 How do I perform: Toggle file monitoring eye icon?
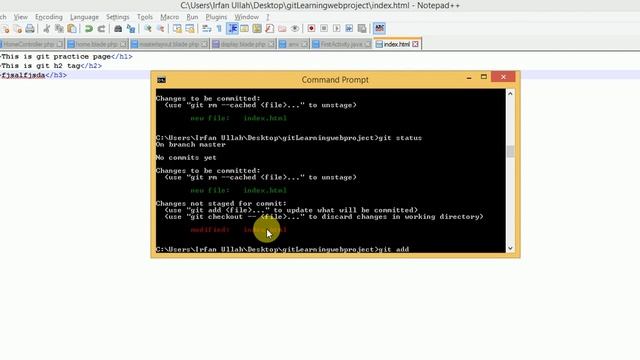[295, 29]
